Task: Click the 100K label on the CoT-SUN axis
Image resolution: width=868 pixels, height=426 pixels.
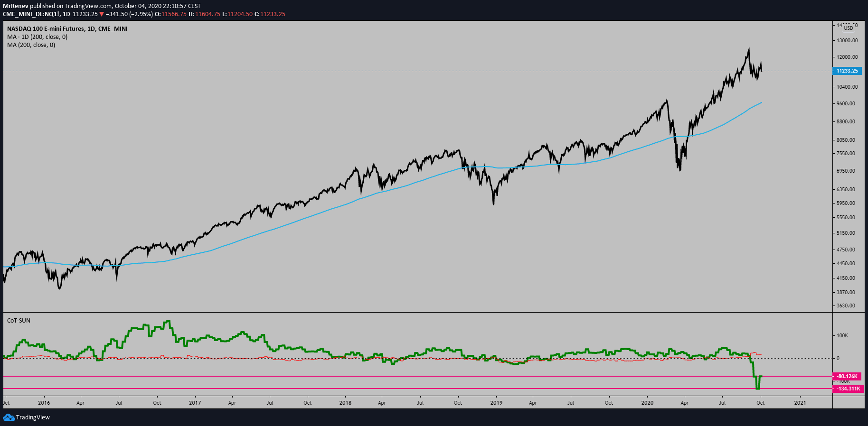Action: point(842,335)
